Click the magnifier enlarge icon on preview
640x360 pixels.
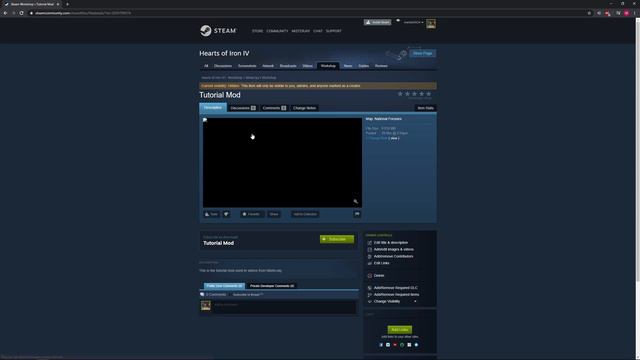click(356, 201)
